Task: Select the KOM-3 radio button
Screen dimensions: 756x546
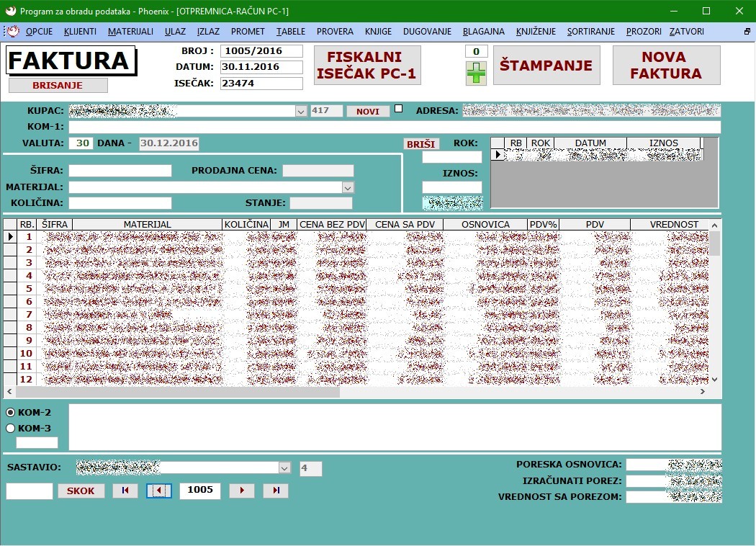Action: (11, 428)
